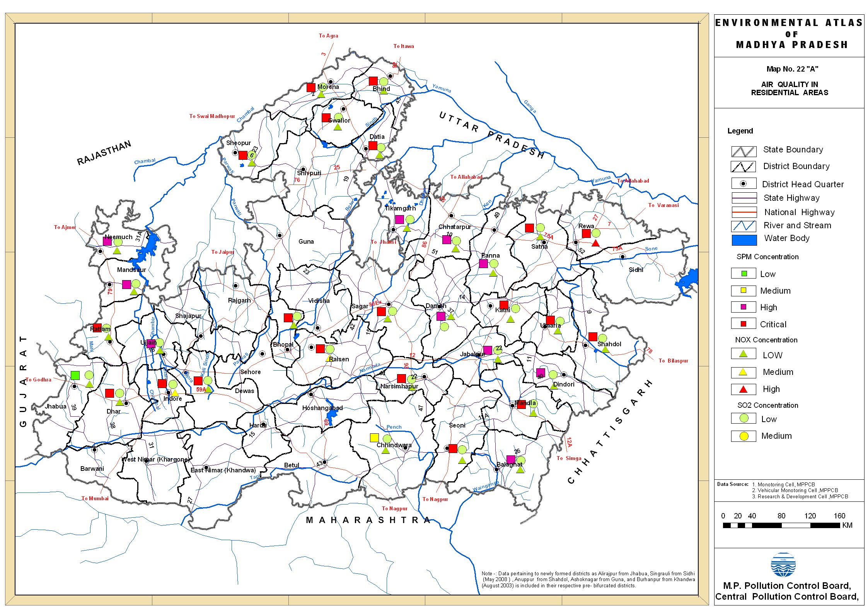Viewport: 868px width, 614px height.
Task: Click the 'ENVIRONMENTAL ATLAS' title text
Action: coord(789,23)
